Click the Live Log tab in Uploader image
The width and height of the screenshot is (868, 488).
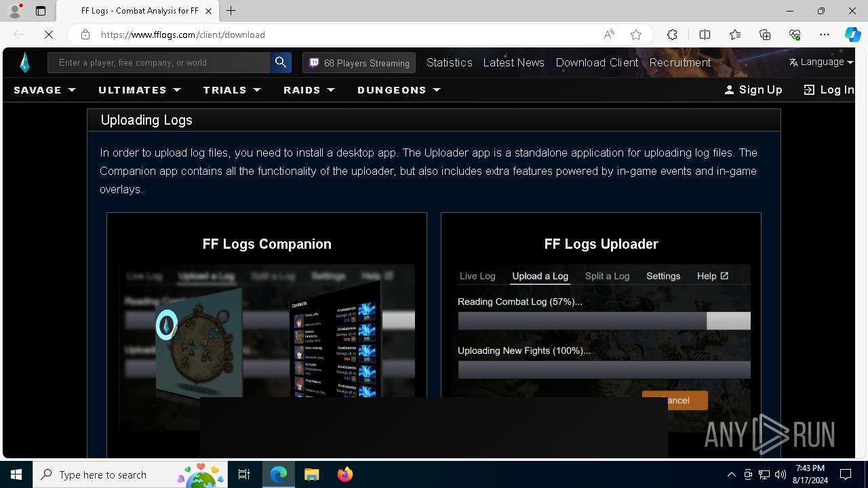[x=477, y=276]
